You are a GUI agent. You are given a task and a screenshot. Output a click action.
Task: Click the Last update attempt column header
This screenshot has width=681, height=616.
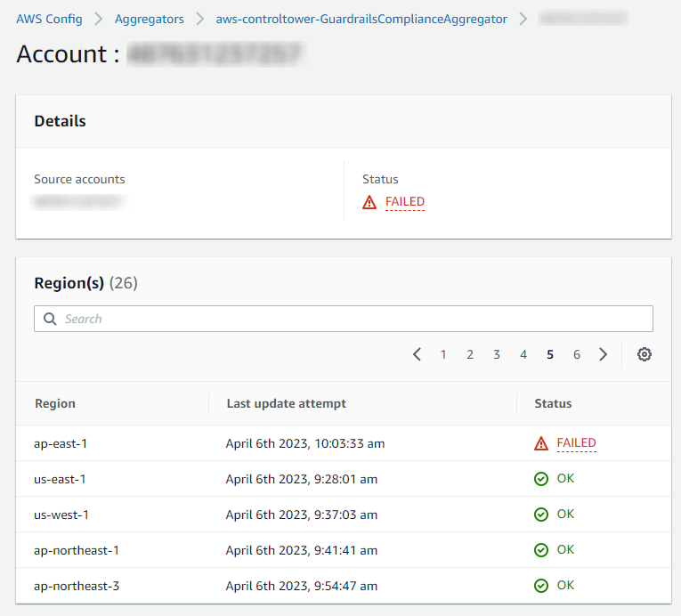(287, 403)
